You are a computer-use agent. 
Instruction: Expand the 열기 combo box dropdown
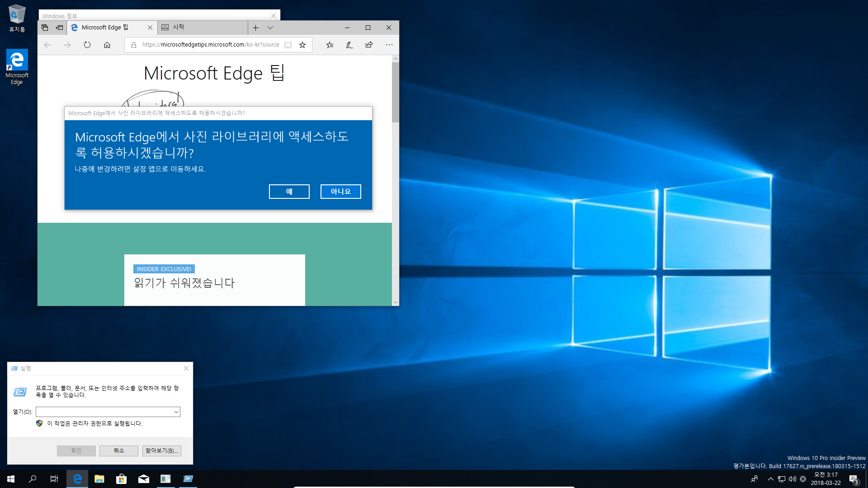tap(176, 412)
